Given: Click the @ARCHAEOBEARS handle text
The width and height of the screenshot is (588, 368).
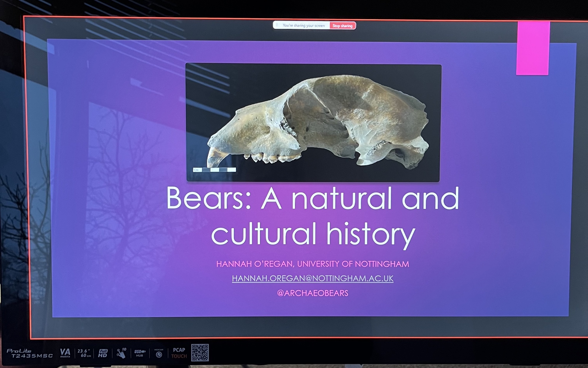Looking at the screenshot, I should tap(313, 293).
